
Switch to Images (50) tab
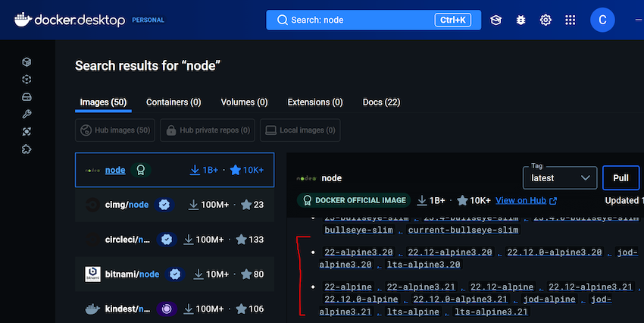click(103, 102)
